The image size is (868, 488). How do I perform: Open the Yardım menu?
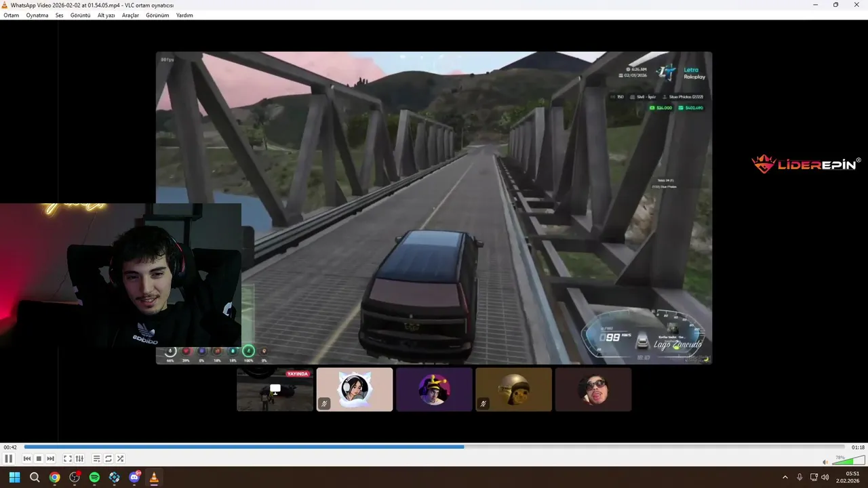pos(184,15)
